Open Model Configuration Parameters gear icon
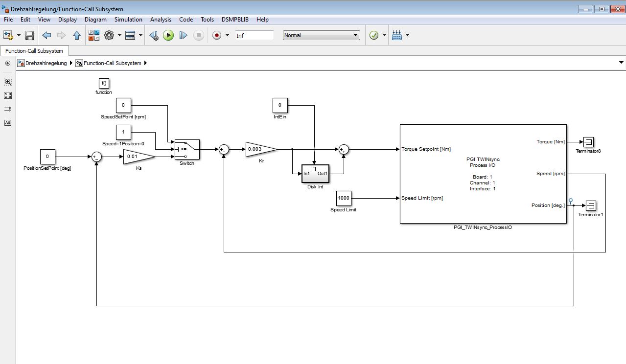This screenshot has width=626, height=364. tap(109, 35)
